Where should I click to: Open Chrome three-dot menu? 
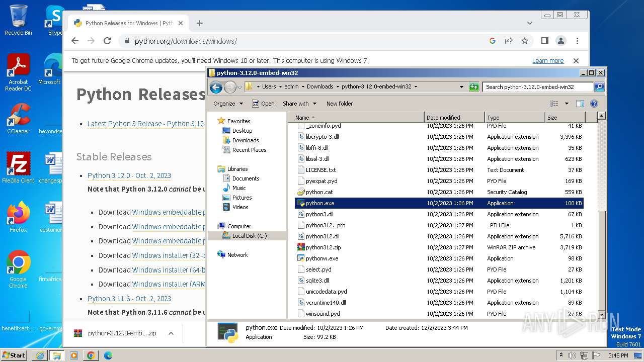coord(577,41)
